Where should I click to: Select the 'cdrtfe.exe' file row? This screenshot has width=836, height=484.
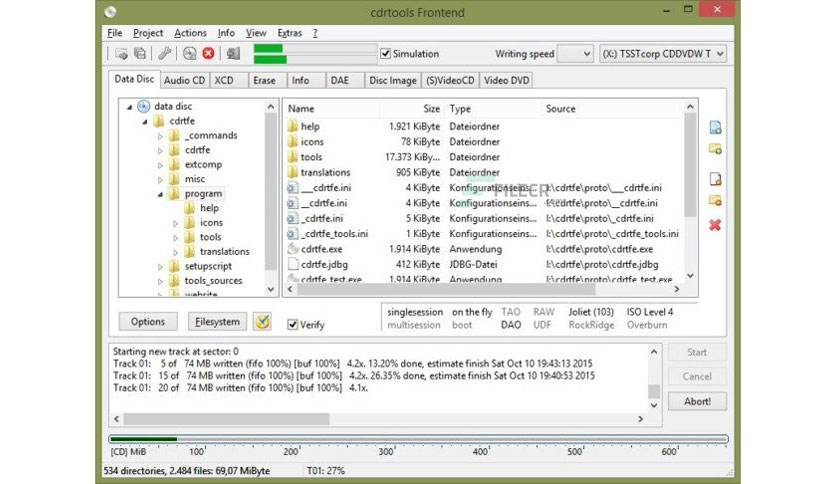tap(483, 249)
